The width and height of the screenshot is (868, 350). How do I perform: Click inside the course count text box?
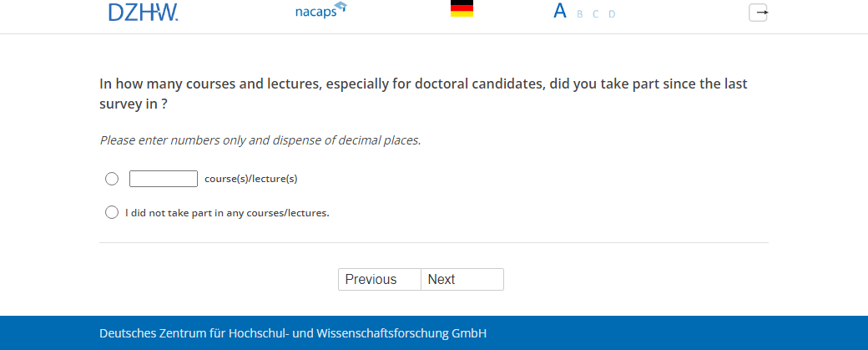pos(164,179)
